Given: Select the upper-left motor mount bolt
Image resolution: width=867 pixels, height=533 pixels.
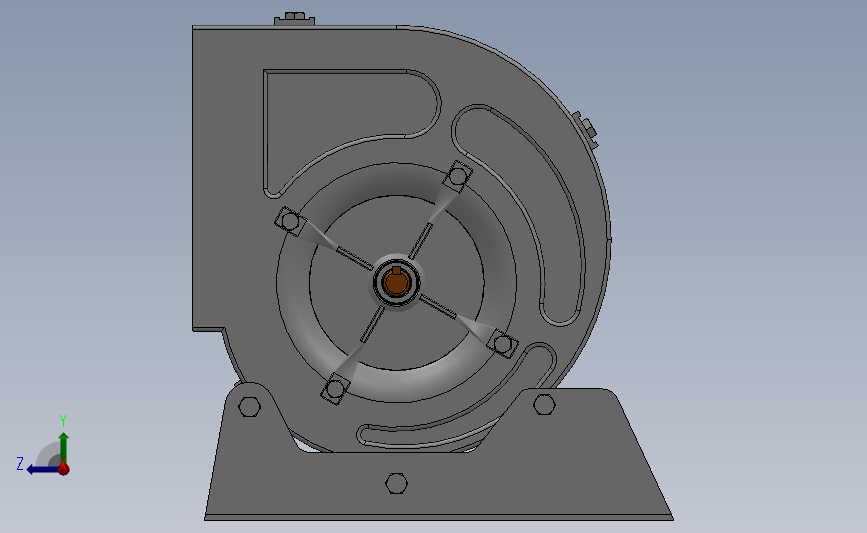Looking at the screenshot, I should tap(290, 221).
